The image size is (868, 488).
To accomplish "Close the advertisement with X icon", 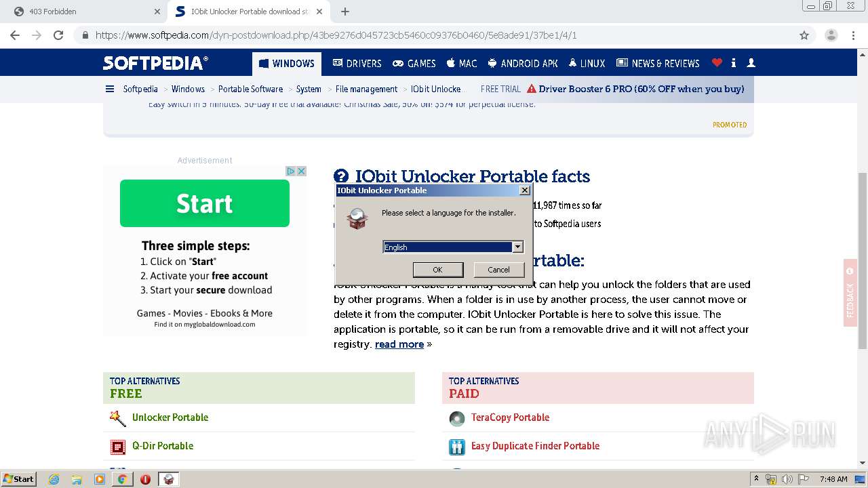I will point(301,171).
